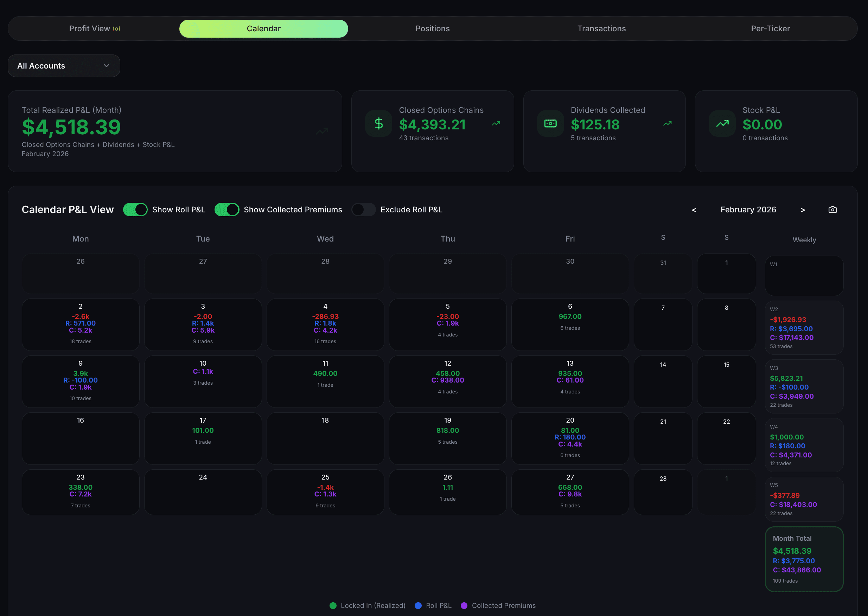Image resolution: width=868 pixels, height=616 pixels.
Task: Switch to the Positions tab
Action: [x=433, y=29]
